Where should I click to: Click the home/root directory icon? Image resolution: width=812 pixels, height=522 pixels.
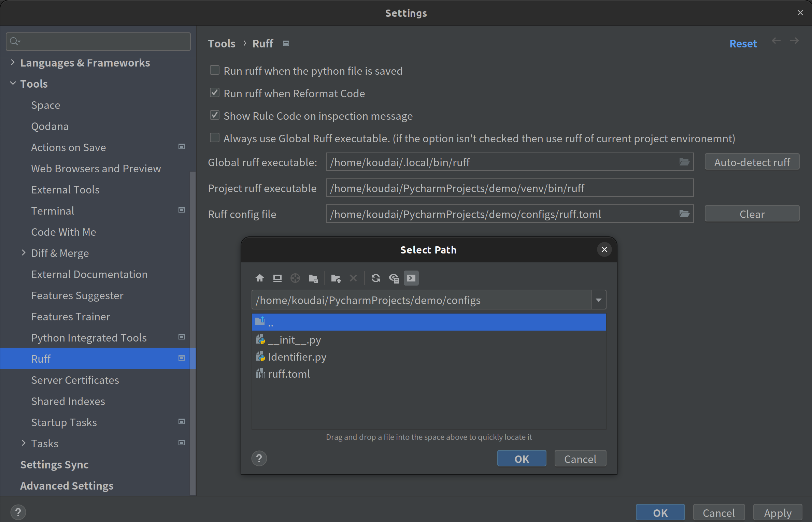[259, 278]
